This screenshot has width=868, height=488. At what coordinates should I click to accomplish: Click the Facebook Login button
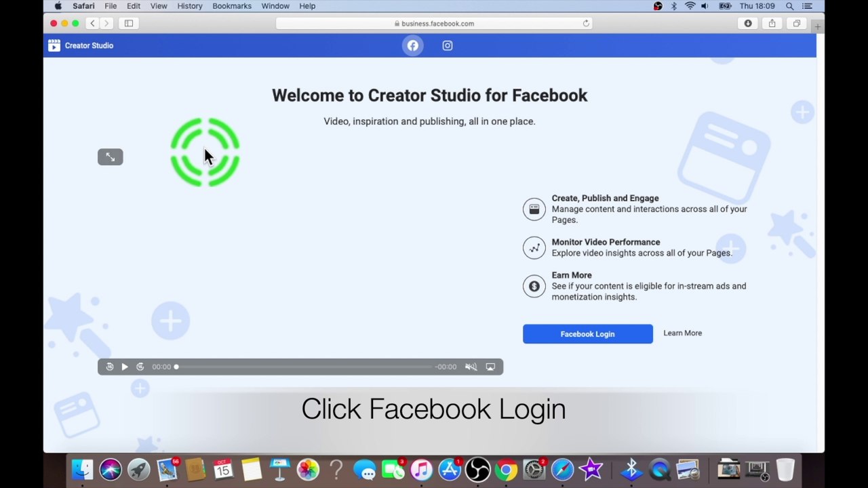tap(588, 333)
